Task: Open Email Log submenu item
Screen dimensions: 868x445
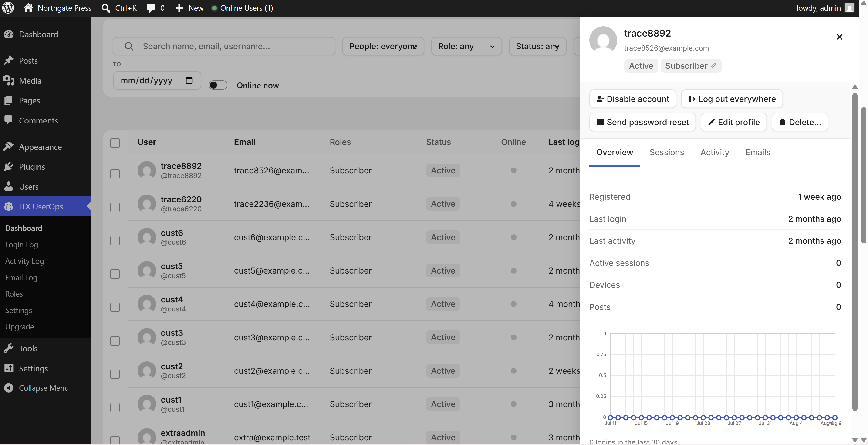Action: point(21,278)
